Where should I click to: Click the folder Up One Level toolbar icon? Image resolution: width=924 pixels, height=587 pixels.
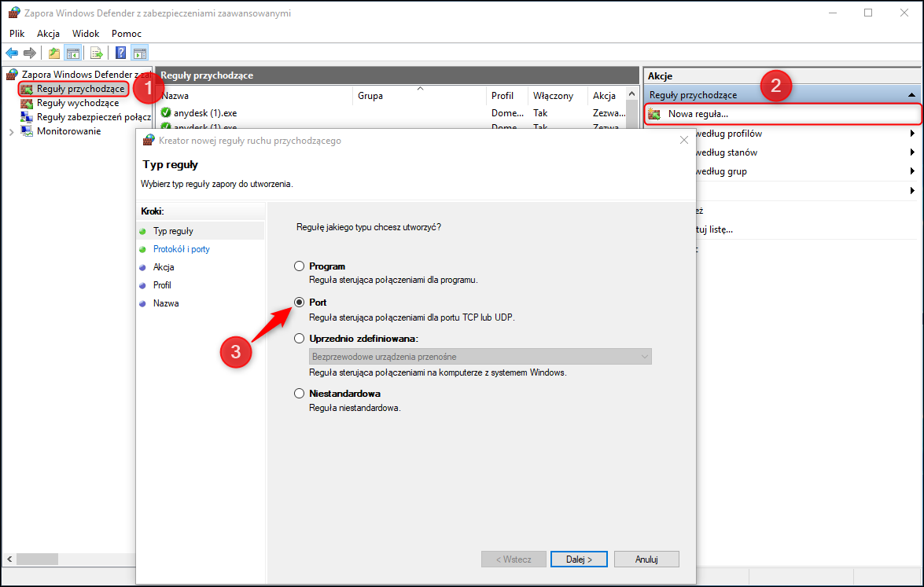tap(54, 53)
